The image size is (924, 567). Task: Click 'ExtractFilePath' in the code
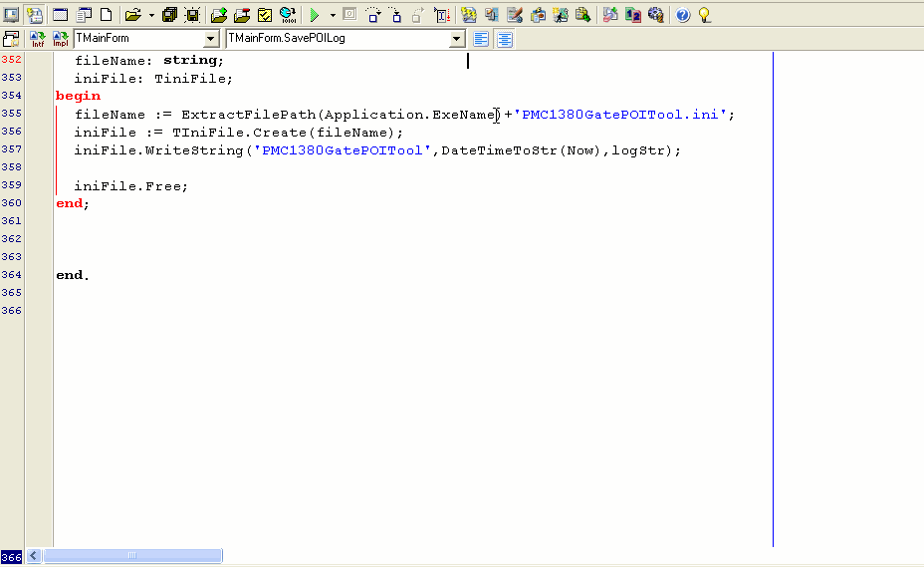[x=249, y=115]
